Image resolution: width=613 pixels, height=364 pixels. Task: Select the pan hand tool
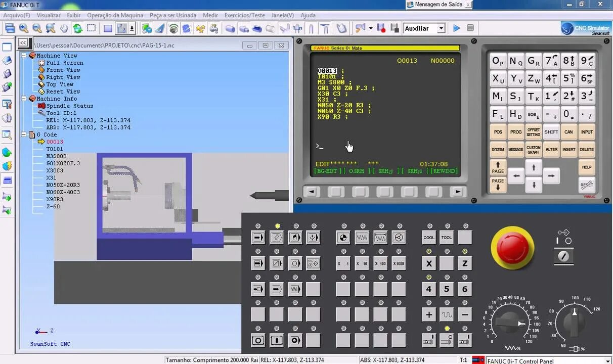coord(64,28)
